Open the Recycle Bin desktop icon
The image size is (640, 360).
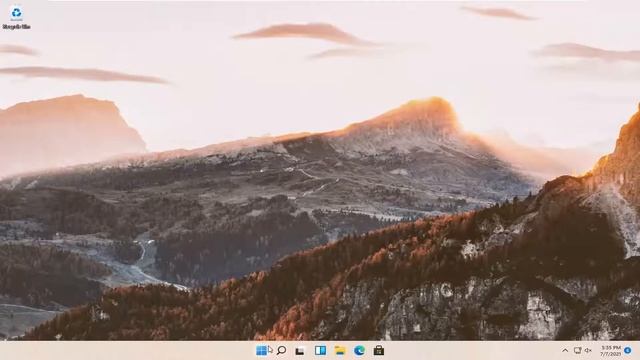click(16, 17)
